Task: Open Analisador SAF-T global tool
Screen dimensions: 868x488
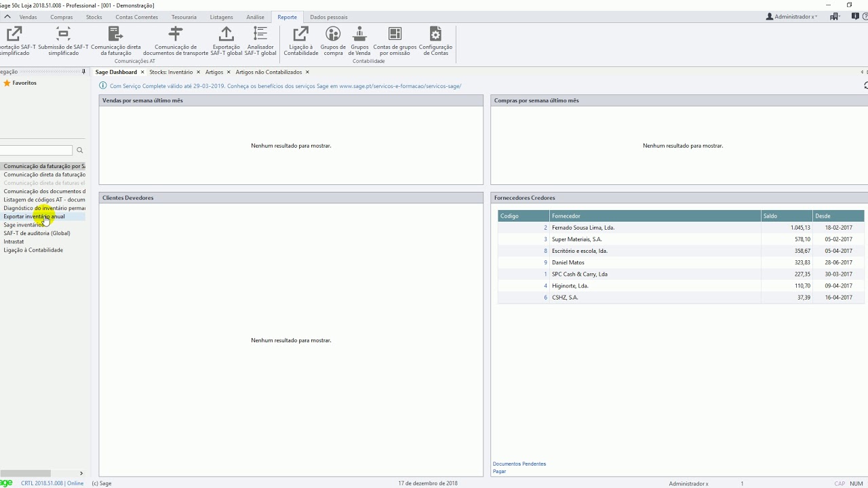Action: point(260,41)
